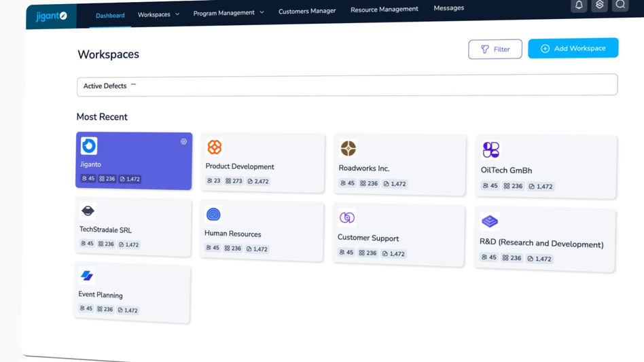Click the Event Planning blue icon

pyautogui.click(x=87, y=275)
